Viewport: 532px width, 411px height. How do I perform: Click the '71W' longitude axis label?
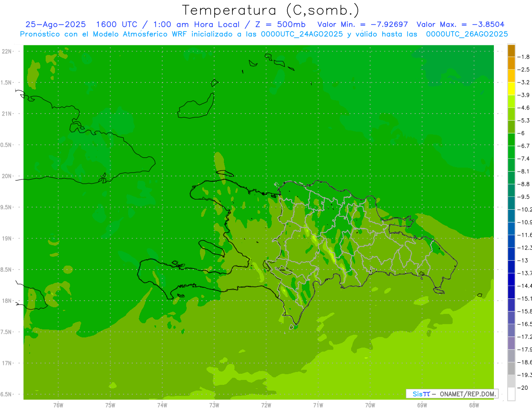click(x=318, y=405)
